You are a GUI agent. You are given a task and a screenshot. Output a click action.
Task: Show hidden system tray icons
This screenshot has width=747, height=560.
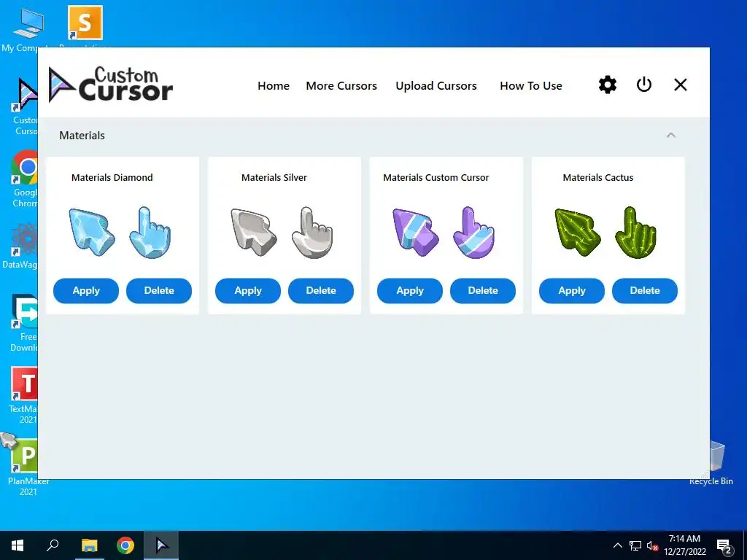click(617, 545)
